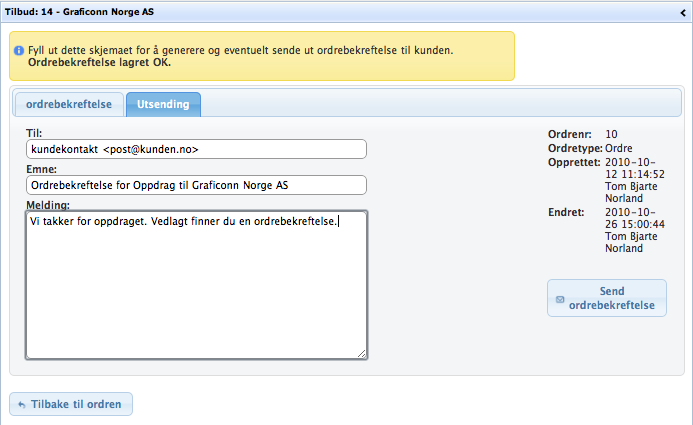Click the Emne: field label
693x425 pixels.
pos(43,170)
